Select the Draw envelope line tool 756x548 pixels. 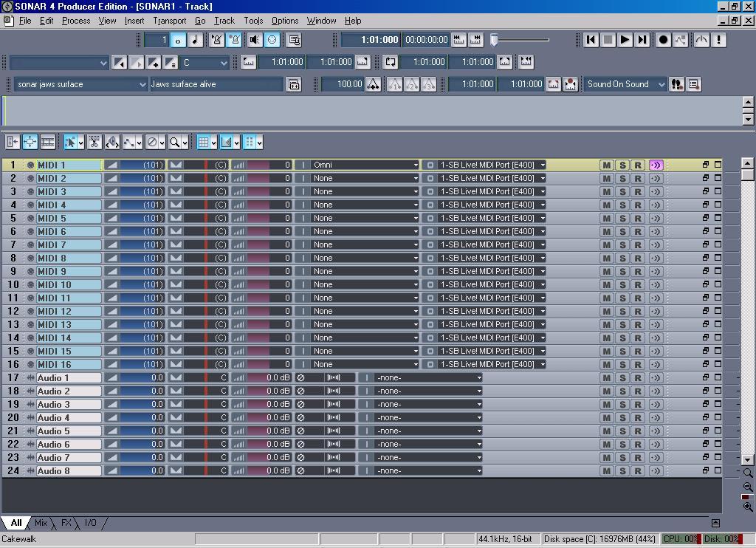click(x=128, y=143)
